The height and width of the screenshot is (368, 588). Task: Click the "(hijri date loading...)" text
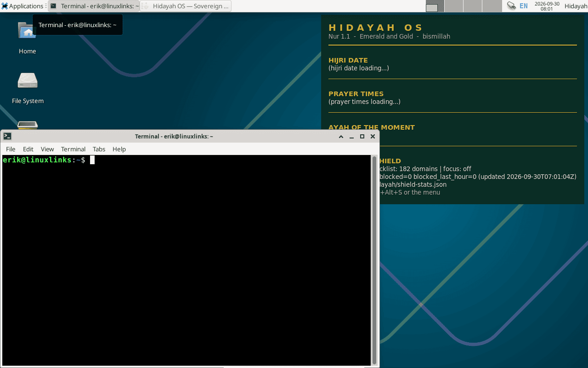(x=359, y=68)
